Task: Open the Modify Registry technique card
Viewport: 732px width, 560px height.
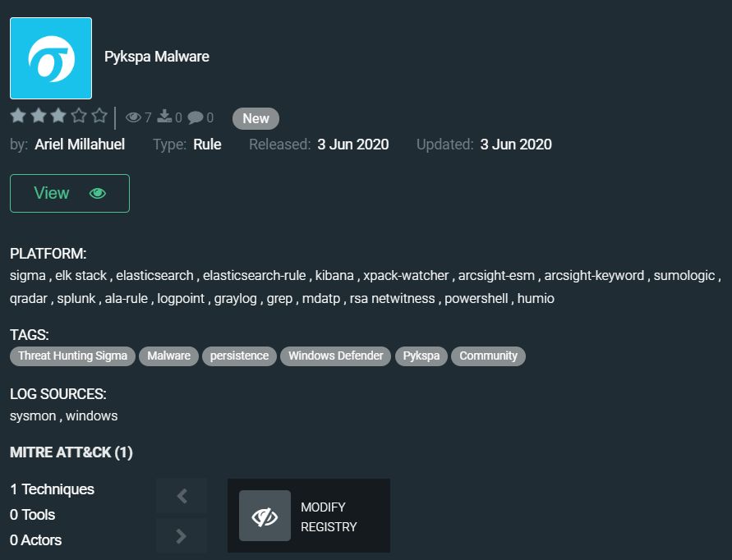Action: pyautogui.click(x=309, y=516)
